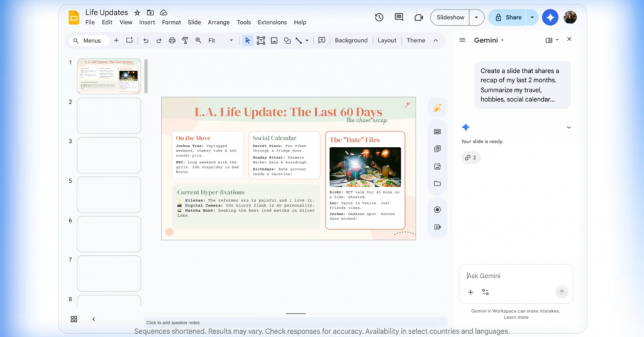Viewport: 644px width, 337px height.
Task: Click the Zoom magnifier tool
Action: pos(198,40)
